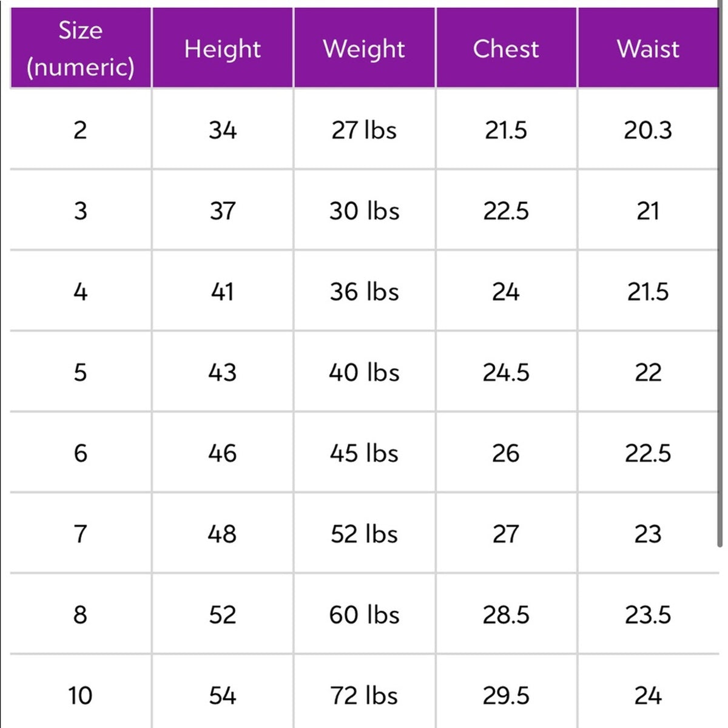Click the 60 lbs weight cell
Viewport: 728px width, 728px height.
tap(364, 614)
